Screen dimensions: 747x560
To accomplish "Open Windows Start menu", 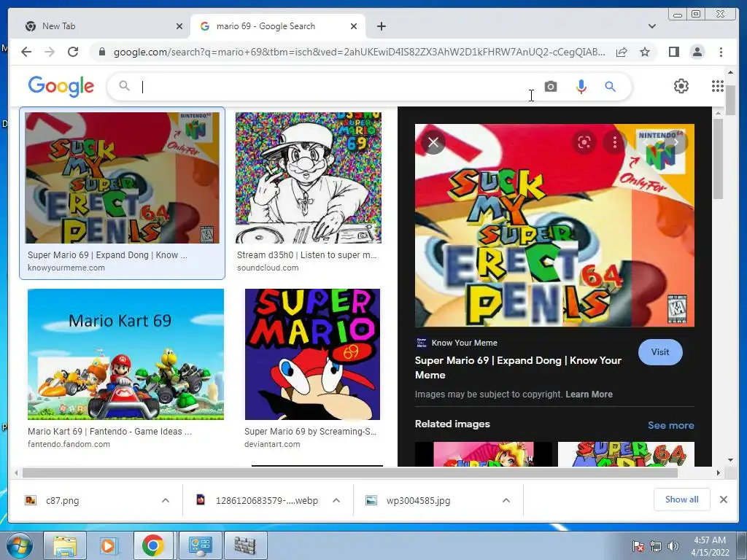I will tap(18, 545).
